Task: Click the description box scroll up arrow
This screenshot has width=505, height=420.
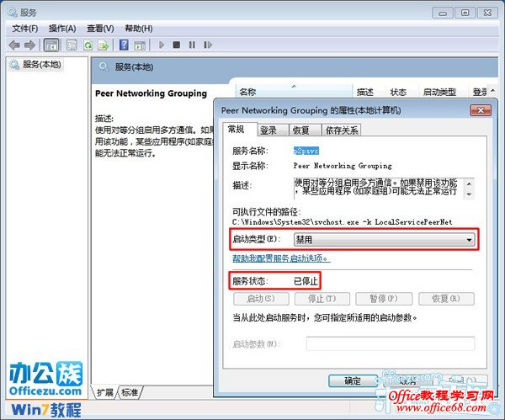Action: click(470, 183)
